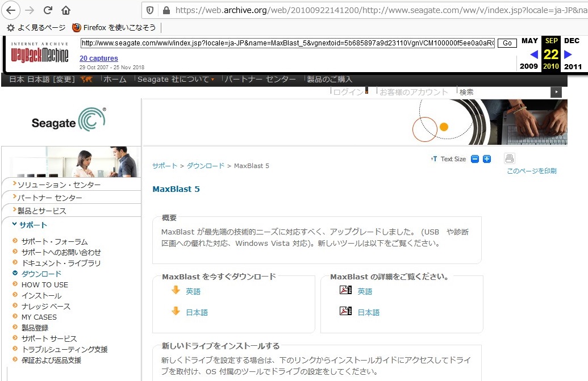Click the Wayback Go button
The image size is (588, 381).
click(507, 43)
